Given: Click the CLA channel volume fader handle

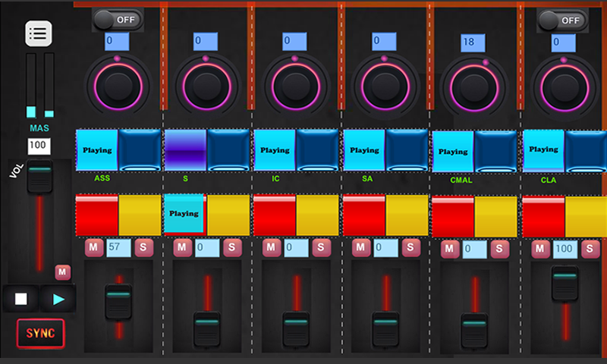Looking at the screenshot, I should [x=565, y=283].
